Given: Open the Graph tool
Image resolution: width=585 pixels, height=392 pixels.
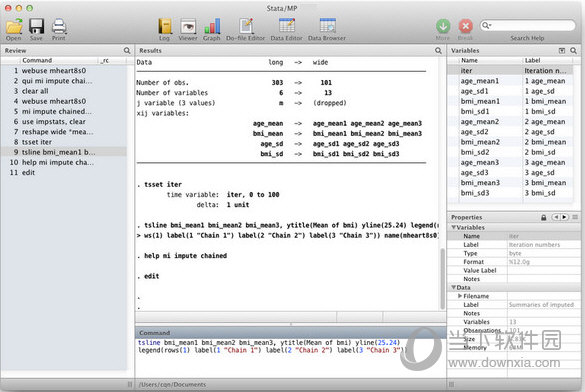Looking at the screenshot, I should 212,26.
